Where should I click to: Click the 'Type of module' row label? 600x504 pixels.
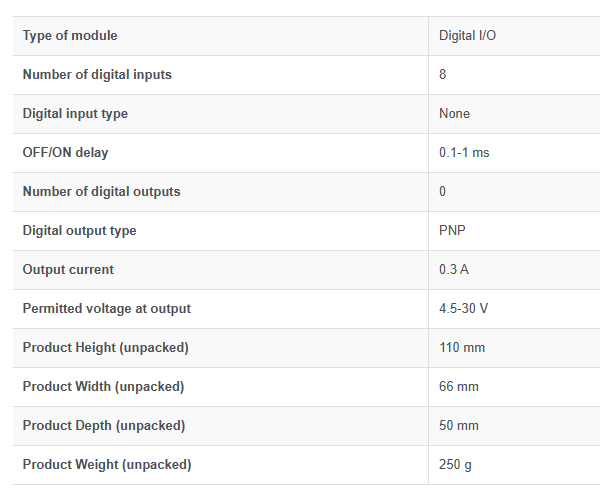[70, 36]
